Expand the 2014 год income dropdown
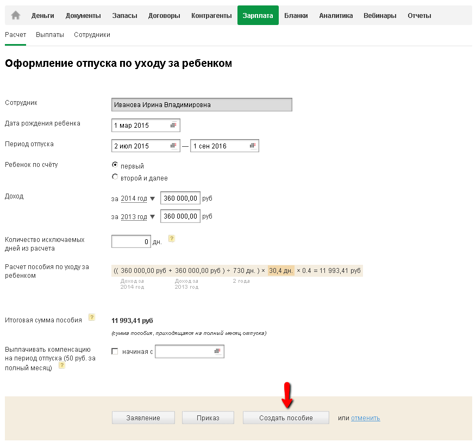This screenshot has height=448, width=476. pyautogui.click(x=137, y=198)
